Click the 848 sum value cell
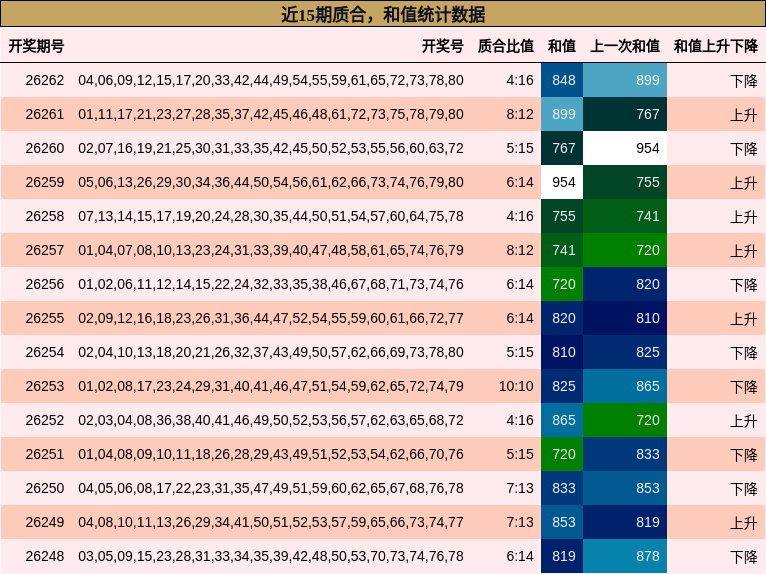Screen dimensions: 766x574 (562, 80)
